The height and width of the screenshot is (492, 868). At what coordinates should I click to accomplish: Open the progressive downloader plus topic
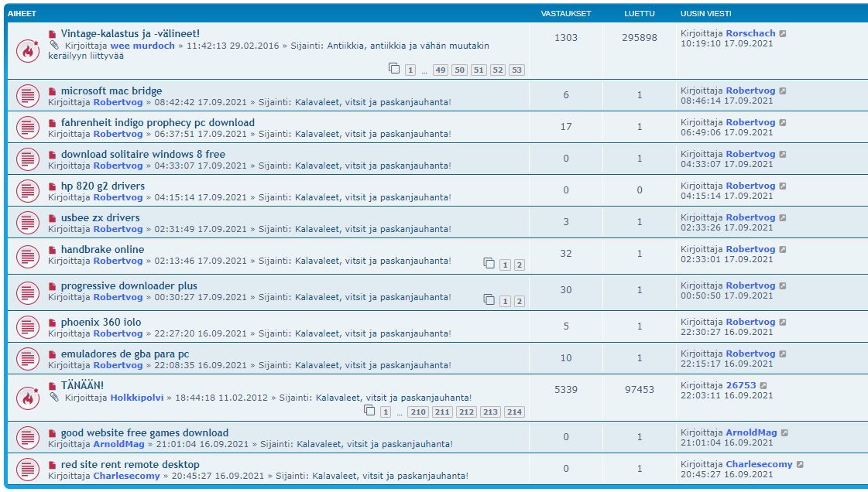129,285
